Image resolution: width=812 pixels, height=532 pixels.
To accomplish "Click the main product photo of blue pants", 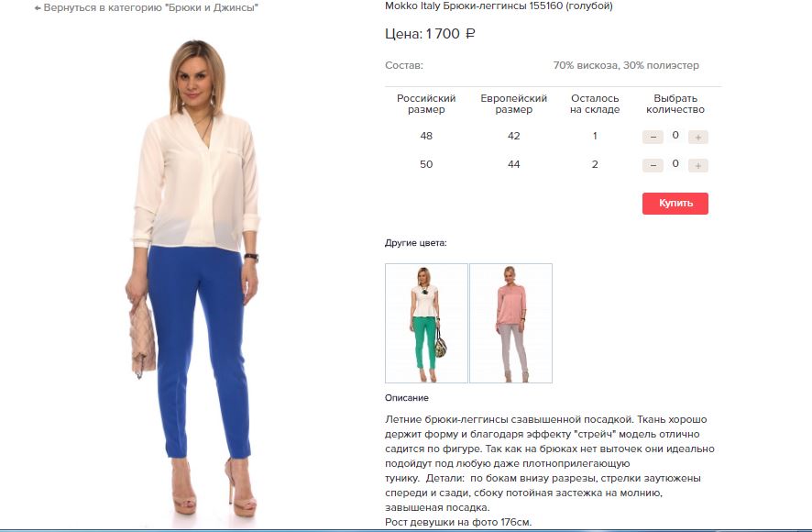I will pyautogui.click(x=194, y=277).
